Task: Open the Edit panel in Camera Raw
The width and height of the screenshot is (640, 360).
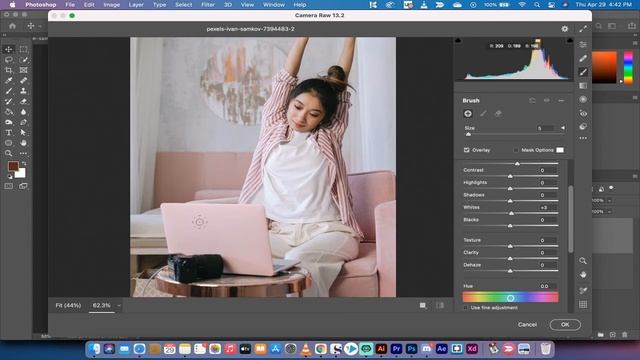Action: pos(583,44)
